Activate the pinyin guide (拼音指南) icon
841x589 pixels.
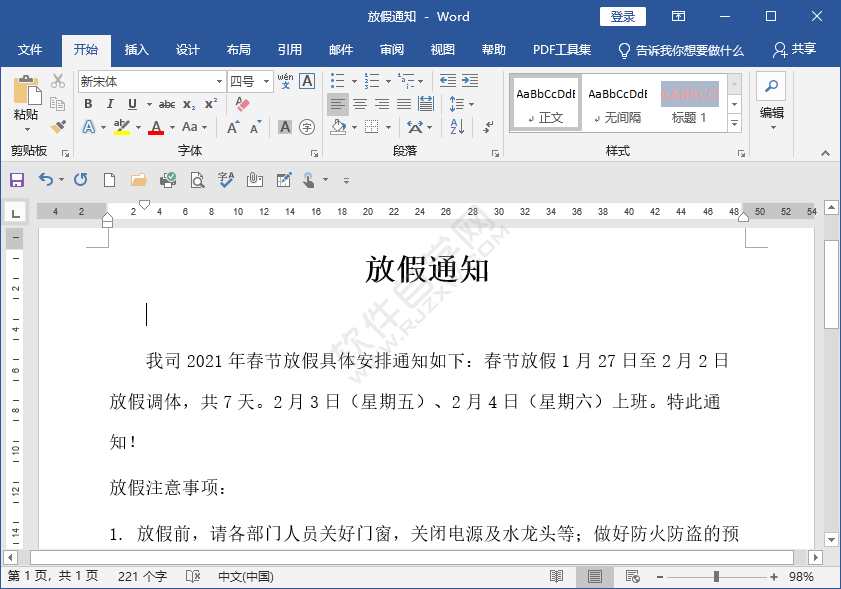click(x=285, y=80)
